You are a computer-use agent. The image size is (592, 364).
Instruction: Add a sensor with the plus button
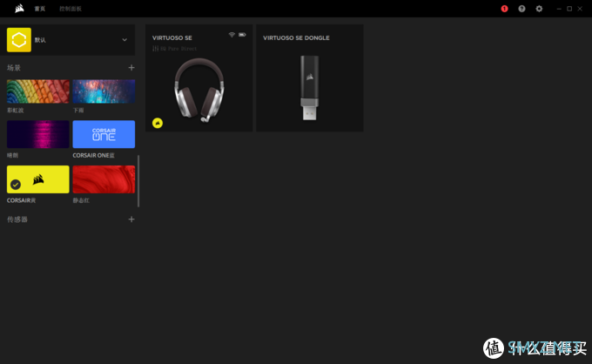(x=131, y=219)
